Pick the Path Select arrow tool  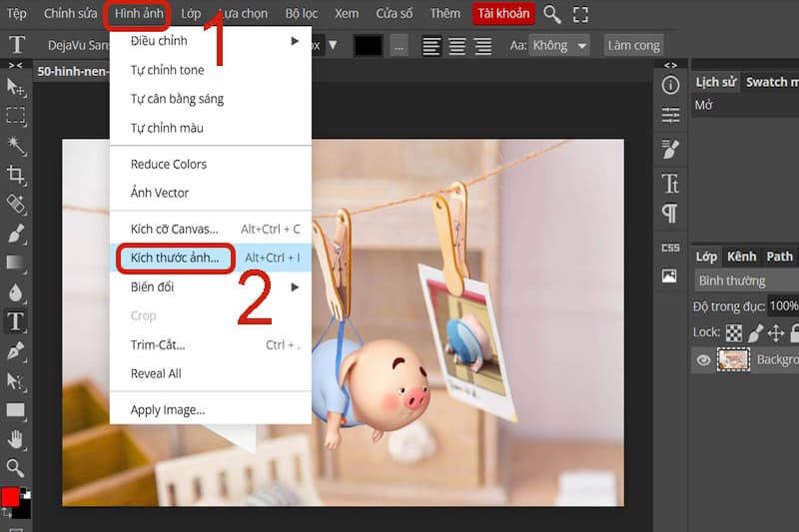[15, 381]
